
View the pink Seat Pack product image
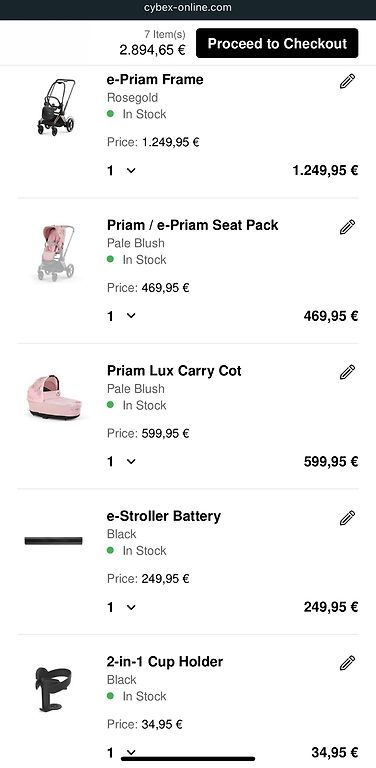tap(55, 252)
